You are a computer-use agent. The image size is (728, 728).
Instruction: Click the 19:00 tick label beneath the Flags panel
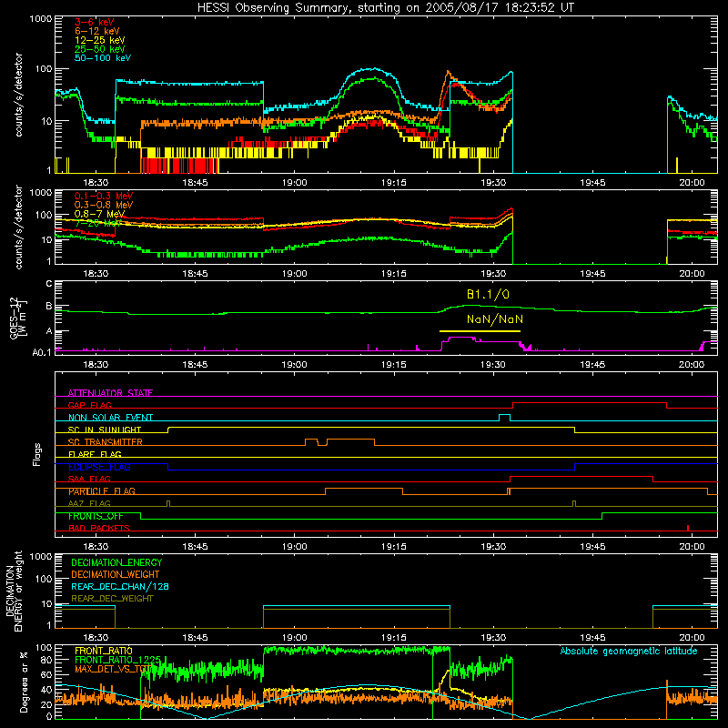pyautogui.click(x=294, y=547)
